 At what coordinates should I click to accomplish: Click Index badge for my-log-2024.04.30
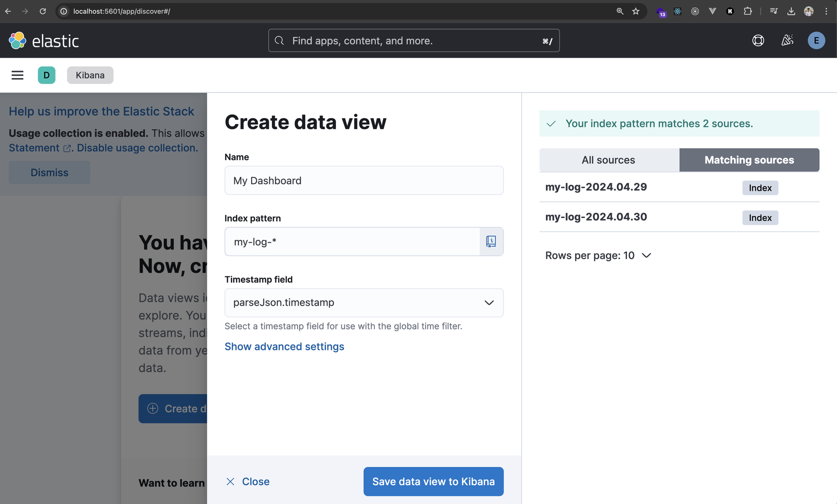(x=760, y=218)
